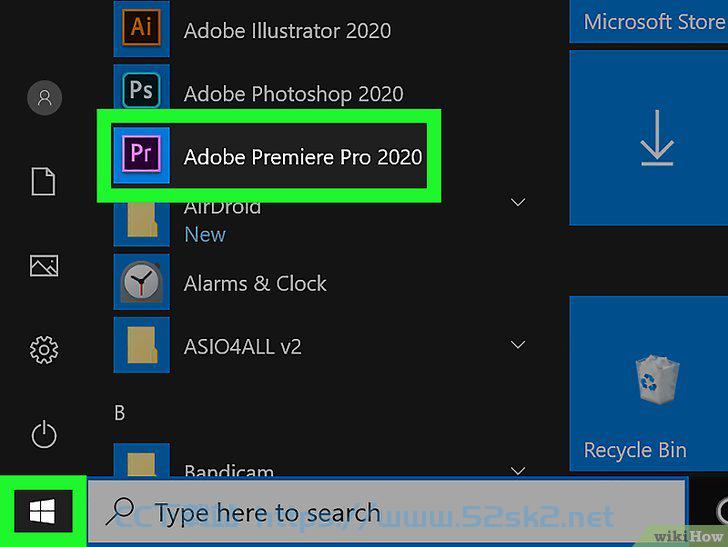This screenshot has width=728, height=547.
Task: Click the letter B section header
Action: (119, 413)
